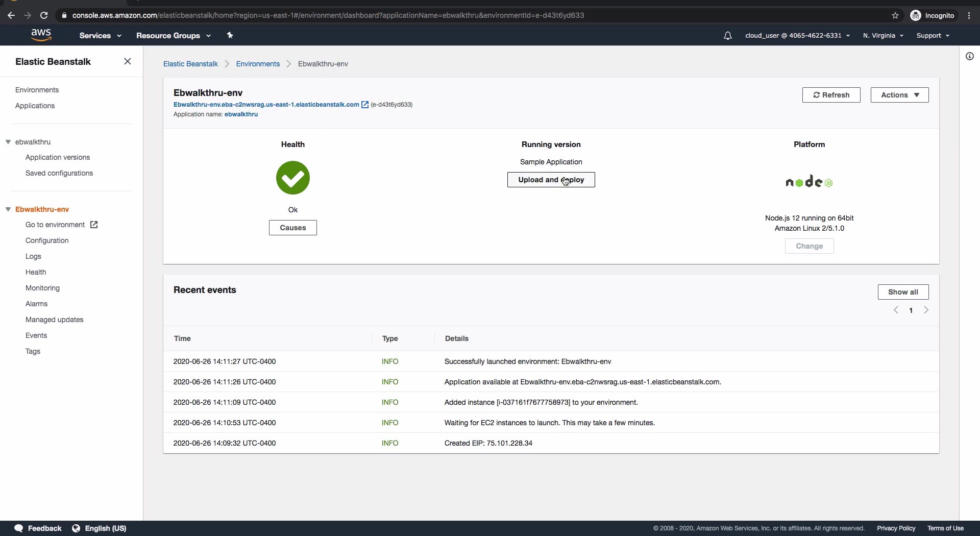Close the Elastic Beanstalk sidebar panel
Screen dimensions: 980x536
tap(128, 61)
